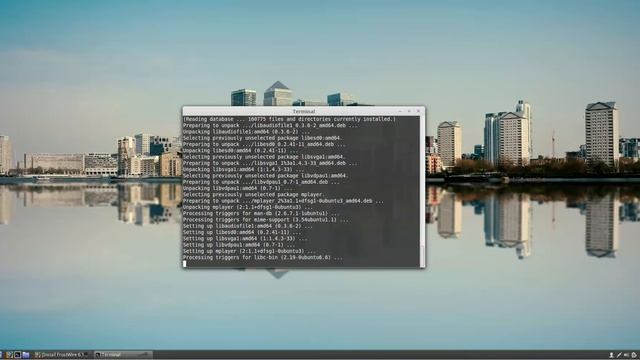Click the web browser launcher icon in taskbar

pyautogui.click(x=9, y=355)
